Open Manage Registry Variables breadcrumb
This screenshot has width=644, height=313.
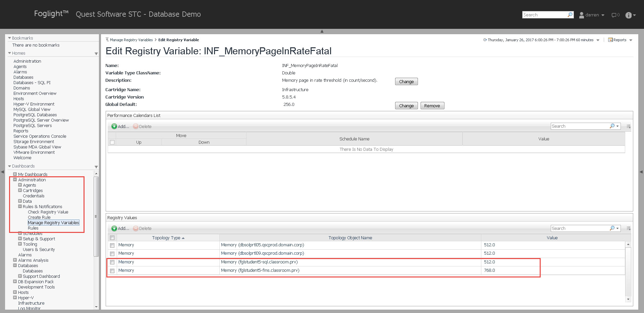(131, 40)
